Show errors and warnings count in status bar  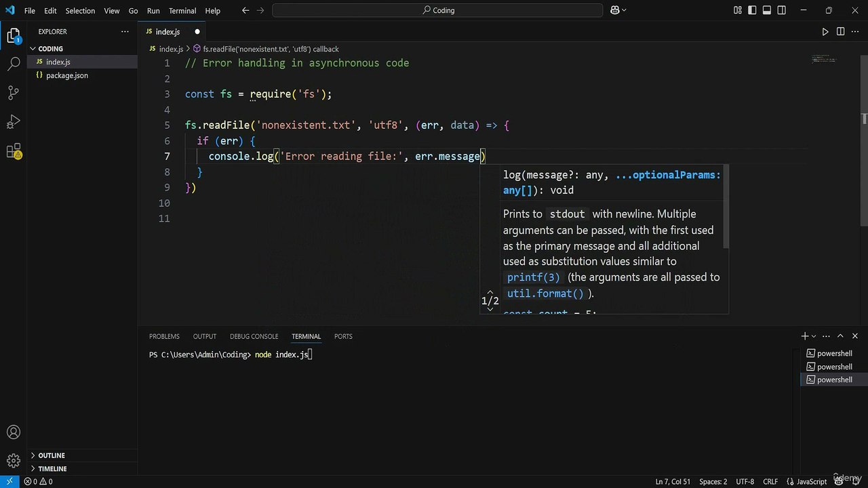pos(38,481)
